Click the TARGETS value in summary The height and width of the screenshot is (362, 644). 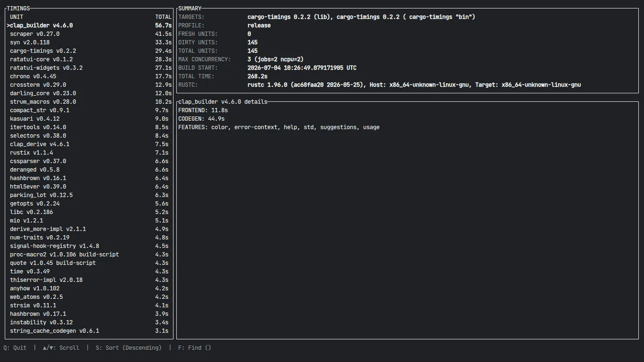pos(361,17)
